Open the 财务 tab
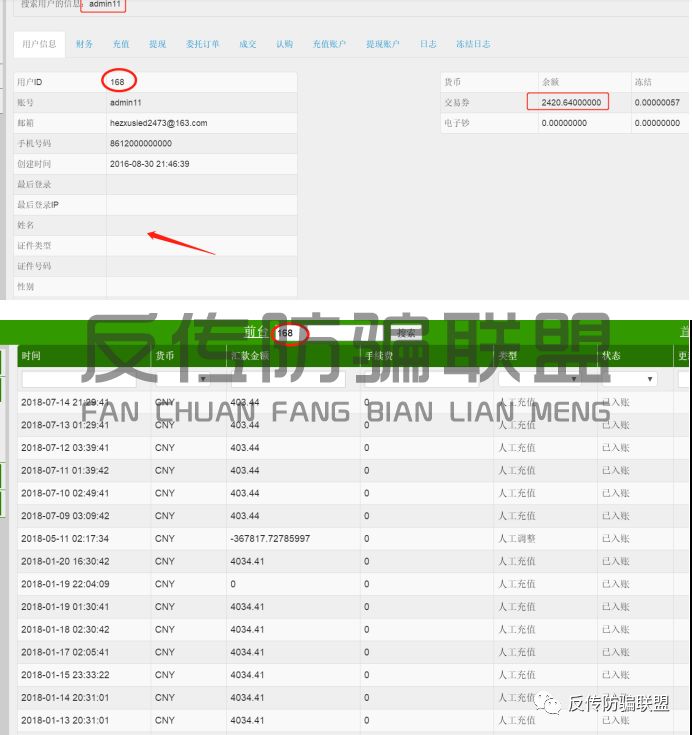The width and height of the screenshot is (692, 735). tap(84, 44)
